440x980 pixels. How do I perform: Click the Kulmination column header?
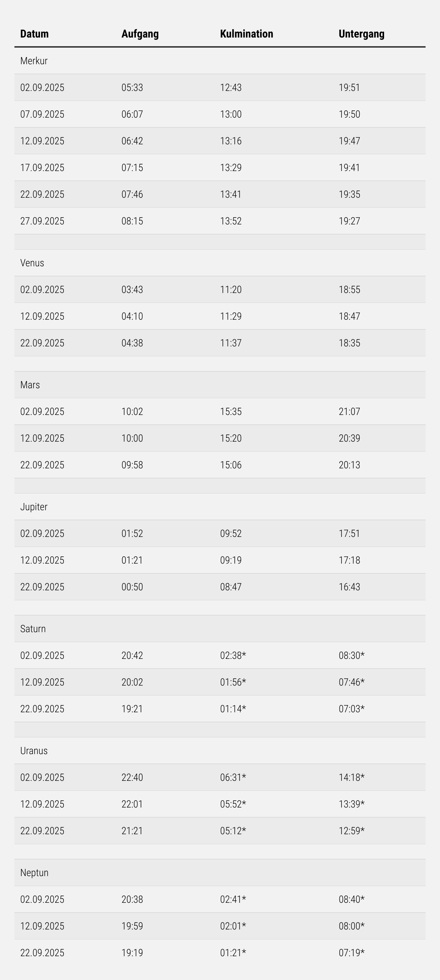[x=246, y=34]
